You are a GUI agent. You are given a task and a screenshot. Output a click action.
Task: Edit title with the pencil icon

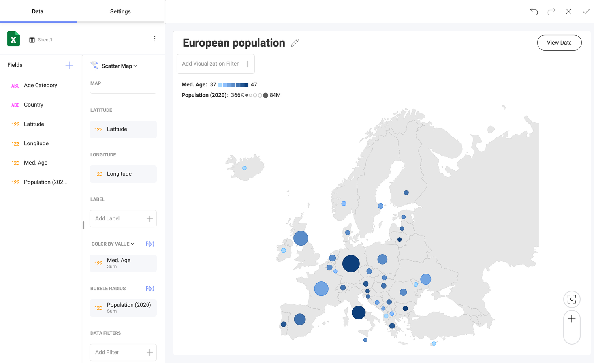pyautogui.click(x=295, y=43)
